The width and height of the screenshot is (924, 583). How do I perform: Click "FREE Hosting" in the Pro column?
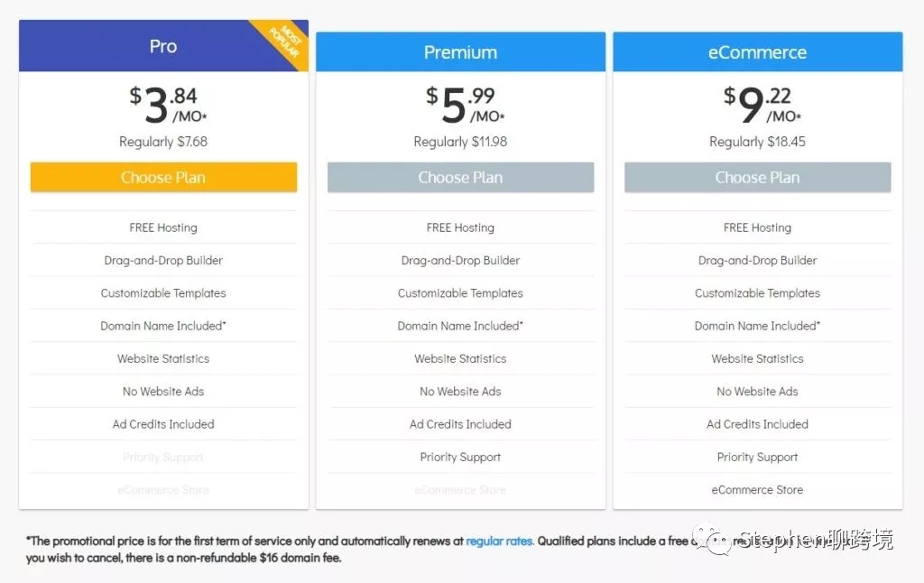163,227
